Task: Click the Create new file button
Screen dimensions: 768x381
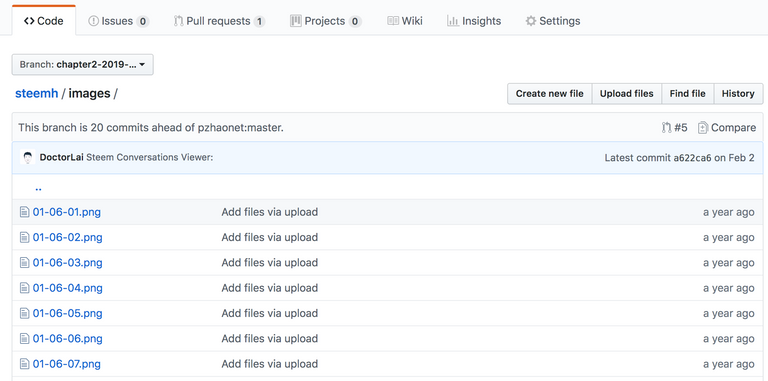Action: tap(550, 94)
